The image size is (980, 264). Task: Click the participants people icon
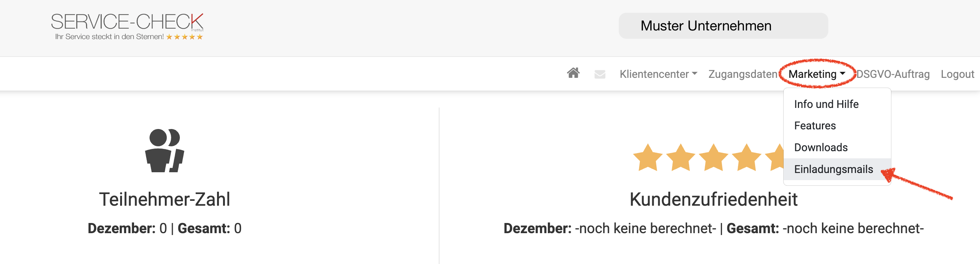(x=164, y=151)
